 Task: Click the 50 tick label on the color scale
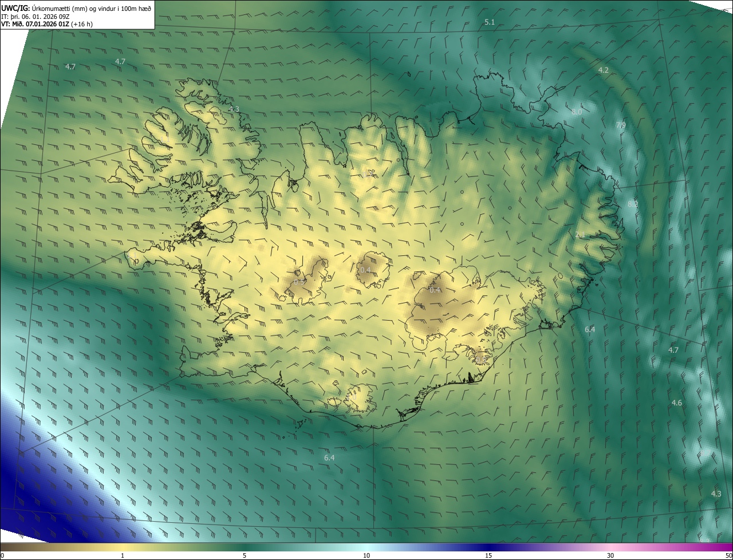pyautogui.click(x=728, y=555)
